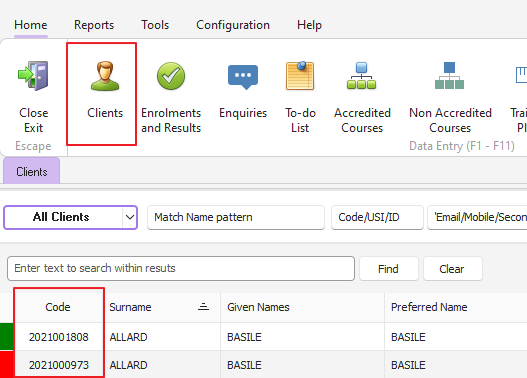Open the Reports menu

94,25
